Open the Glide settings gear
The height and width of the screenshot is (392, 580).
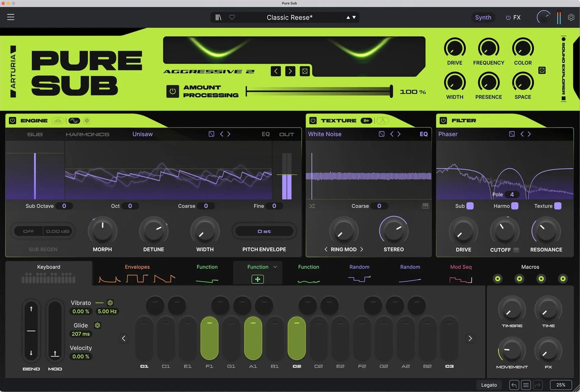[x=97, y=325]
